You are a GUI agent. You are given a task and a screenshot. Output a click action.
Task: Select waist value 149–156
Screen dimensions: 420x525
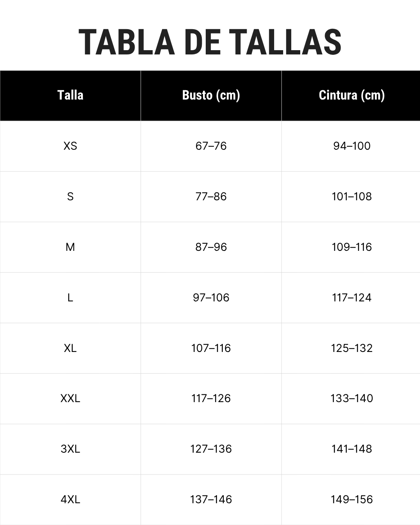(352, 499)
